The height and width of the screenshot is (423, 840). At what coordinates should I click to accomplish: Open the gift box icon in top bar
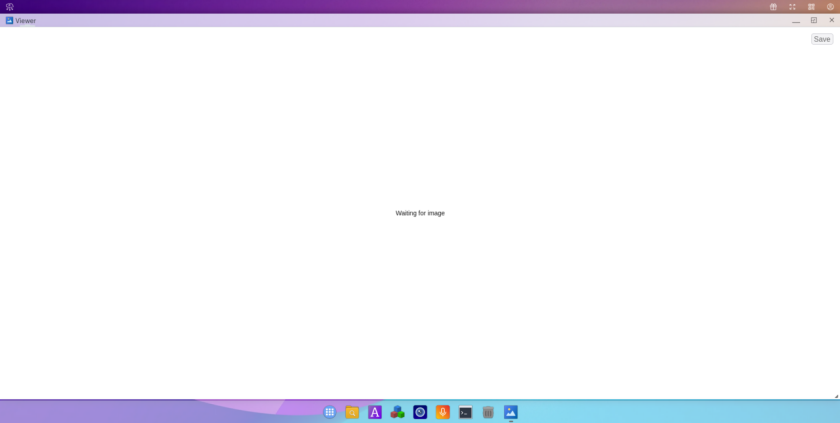pyautogui.click(x=773, y=6)
